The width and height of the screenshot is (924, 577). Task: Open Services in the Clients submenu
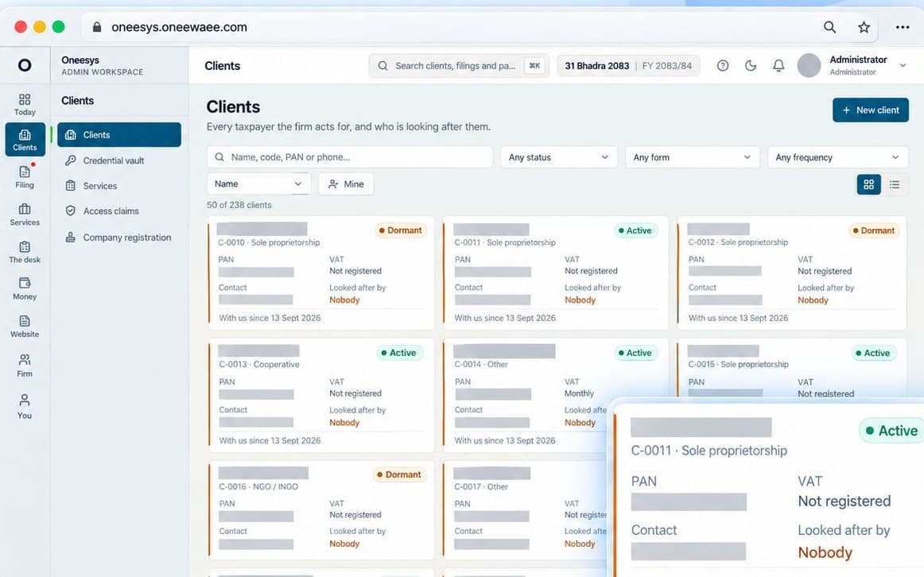point(99,185)
